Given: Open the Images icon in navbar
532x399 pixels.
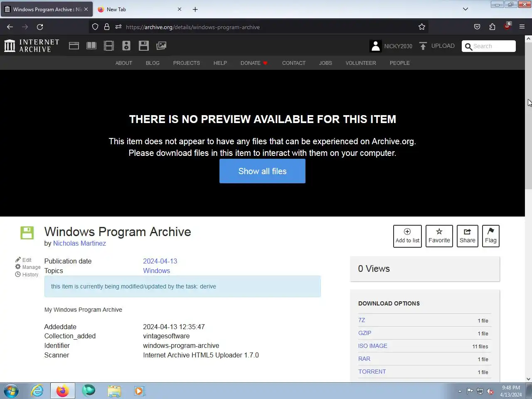Looking at the screenshot, I should pyautogui.click(x=161, y=46).
